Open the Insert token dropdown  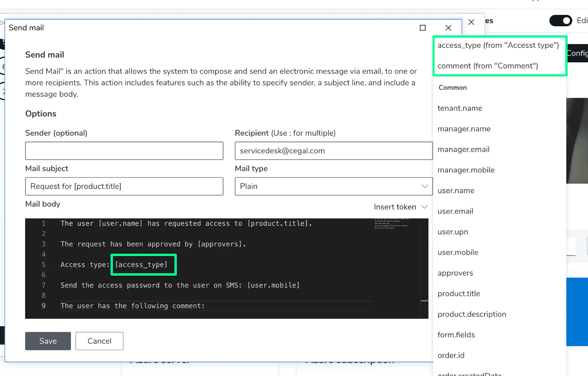(400, 207)
